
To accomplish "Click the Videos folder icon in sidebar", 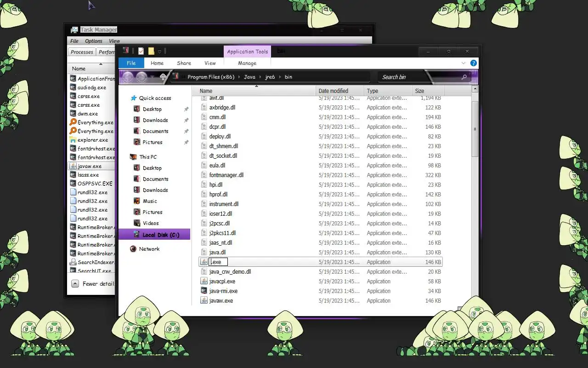I will (137, 223).
